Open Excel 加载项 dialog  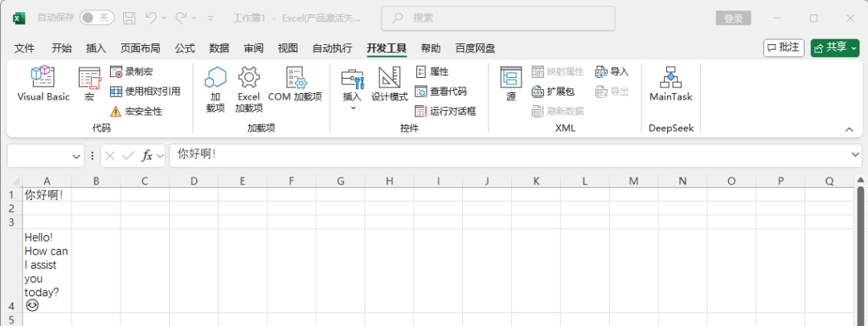(248, 90)
